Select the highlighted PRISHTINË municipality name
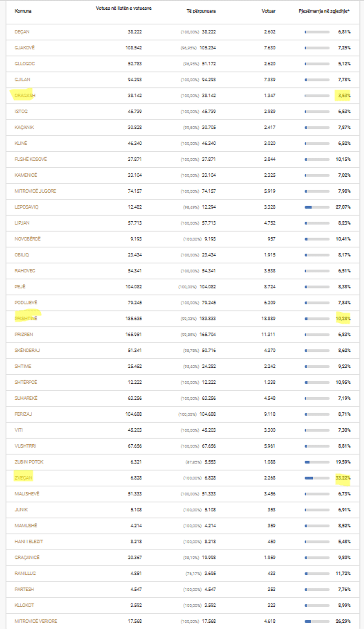Viewport: 364px width, 629px height. (26, 319)
